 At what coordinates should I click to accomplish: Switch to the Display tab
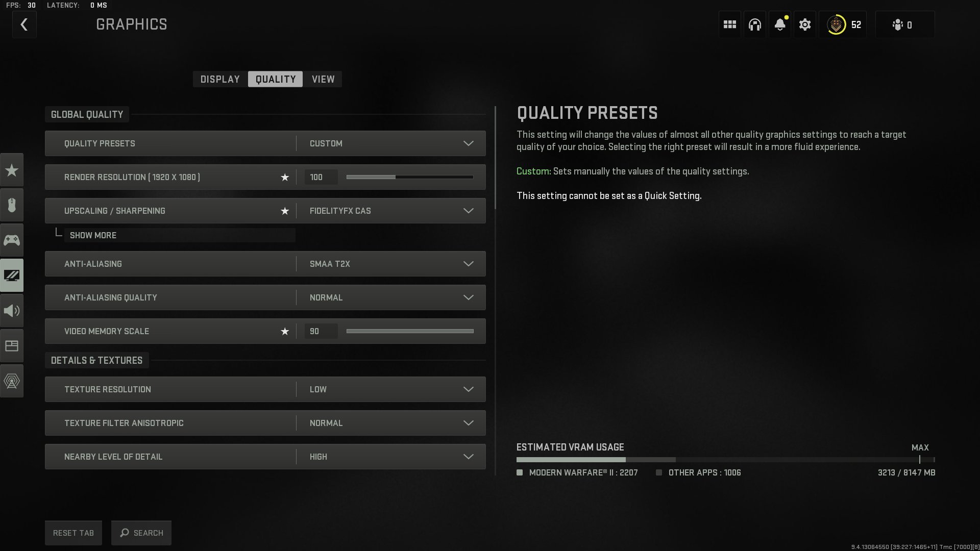pyautogui.click(x=219, y=79)
